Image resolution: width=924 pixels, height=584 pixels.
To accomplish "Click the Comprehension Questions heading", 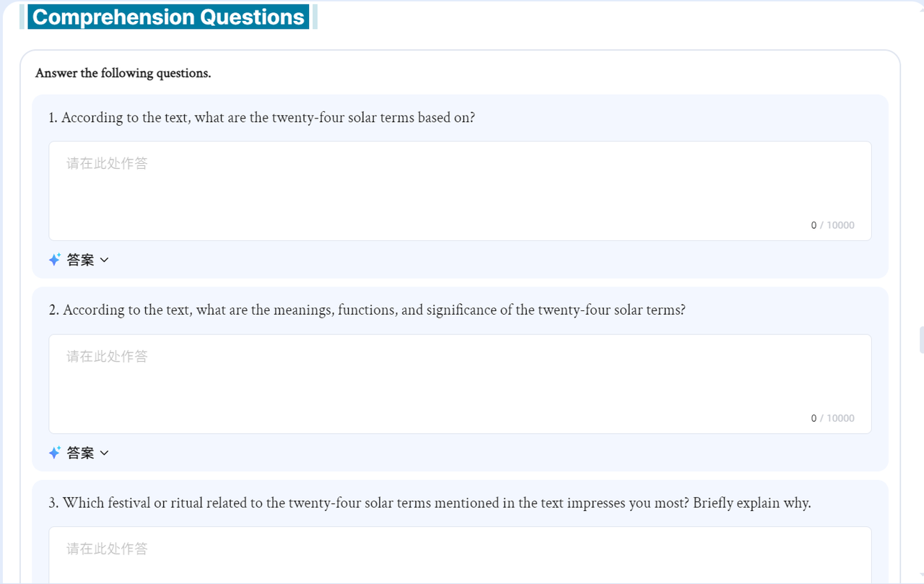I will click(x=168, y=17).
